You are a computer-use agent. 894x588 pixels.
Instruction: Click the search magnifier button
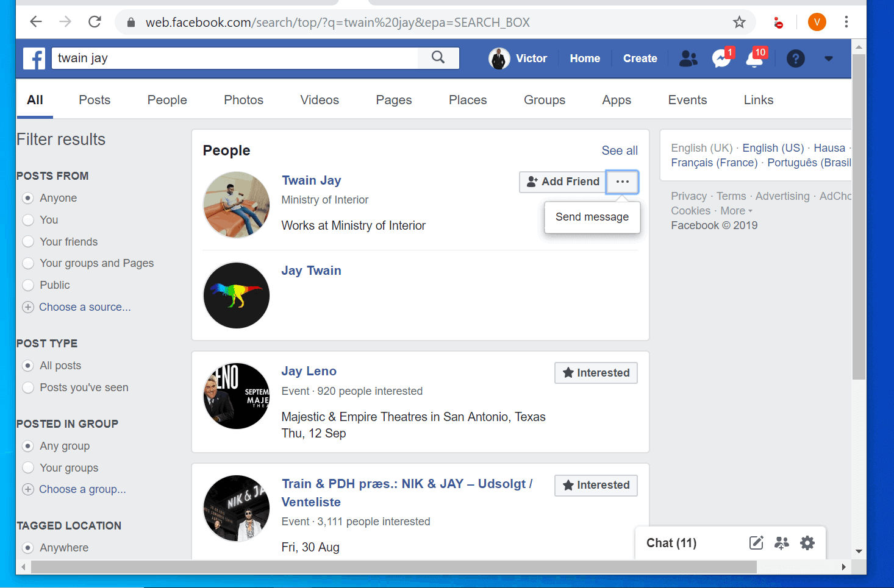[x=438, y=58]
